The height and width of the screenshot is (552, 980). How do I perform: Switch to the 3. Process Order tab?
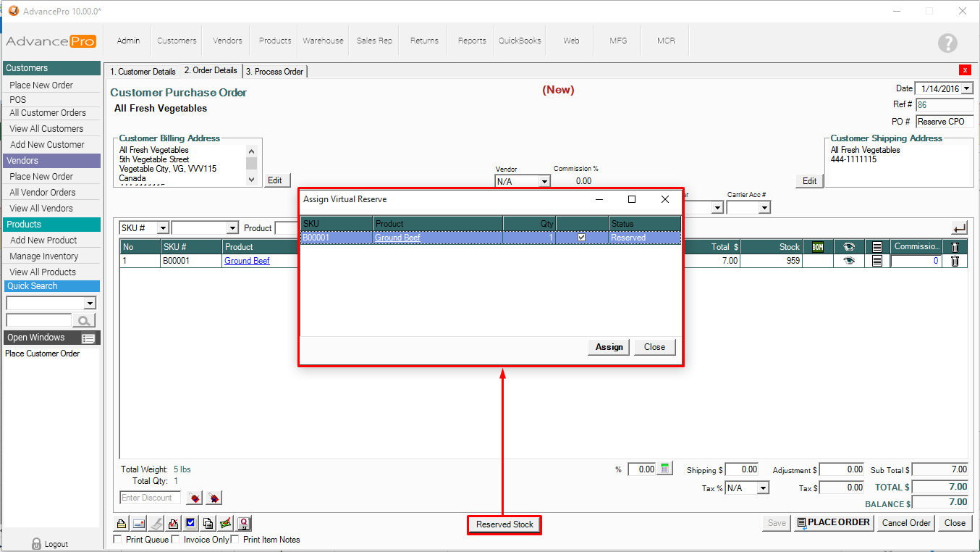(275, 72)
